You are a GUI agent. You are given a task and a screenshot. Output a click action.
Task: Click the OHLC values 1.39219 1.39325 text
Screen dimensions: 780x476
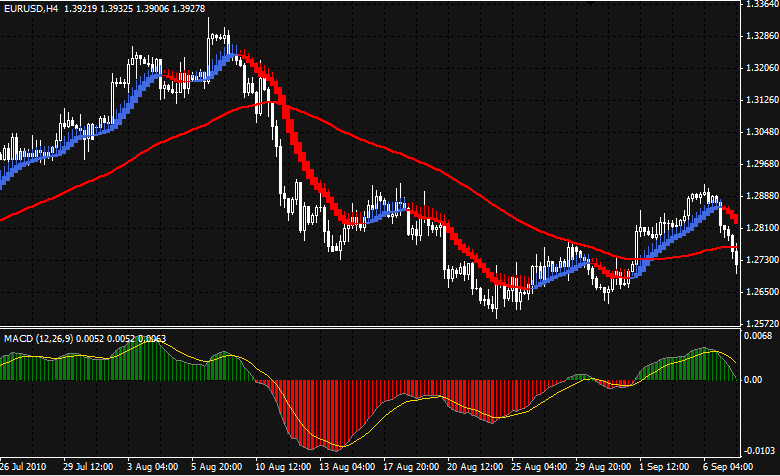click(98, 8)
